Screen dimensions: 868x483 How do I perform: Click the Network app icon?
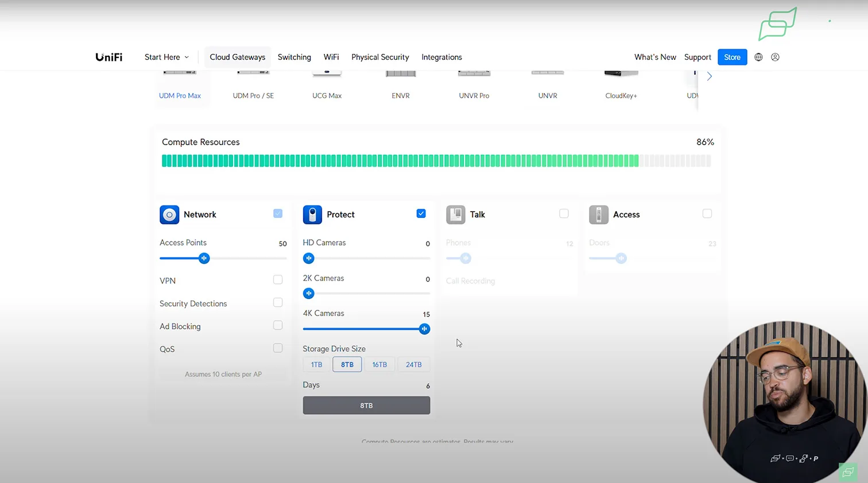click(169, 215)
